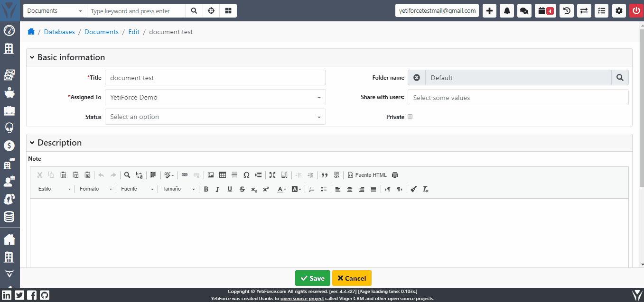Viewport: 644px width, 302px height.
Task: Click the home breadcrumb icon
Action: click(31, 32)
